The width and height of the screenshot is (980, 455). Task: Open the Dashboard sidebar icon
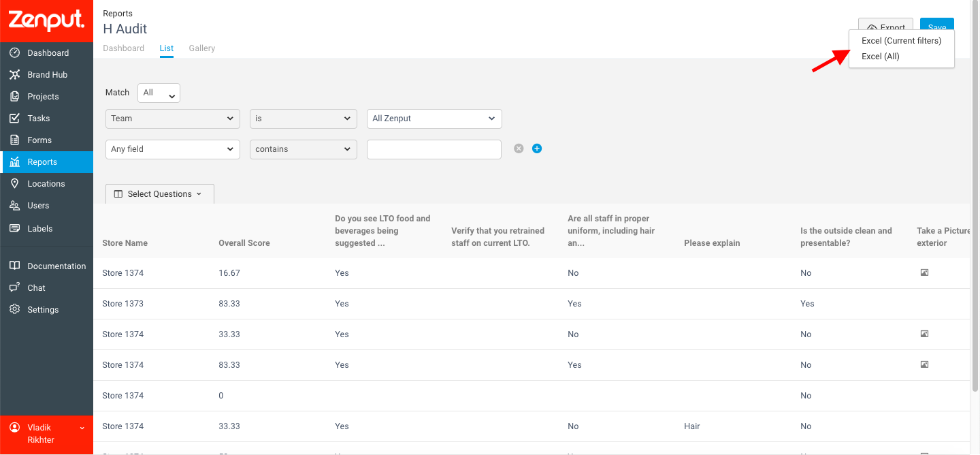point(14,53)
